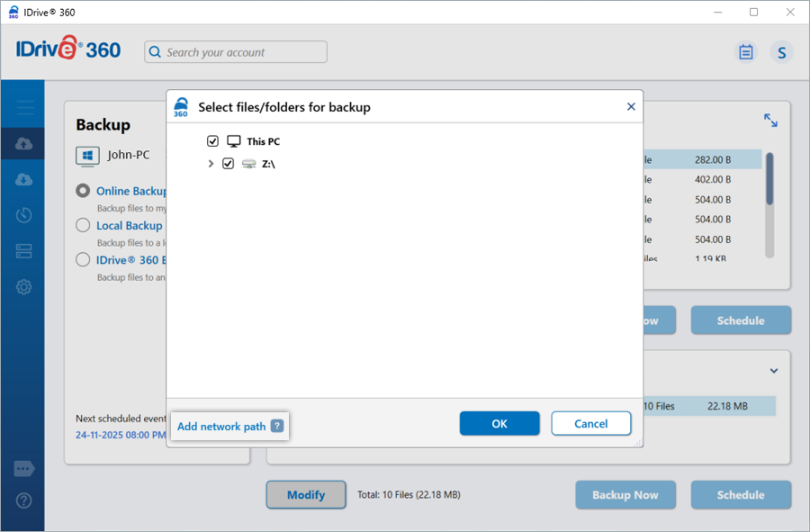Open the Settings gear sidebar icon
The width and height of the screenshot is (810, 532).
(23, 286)
